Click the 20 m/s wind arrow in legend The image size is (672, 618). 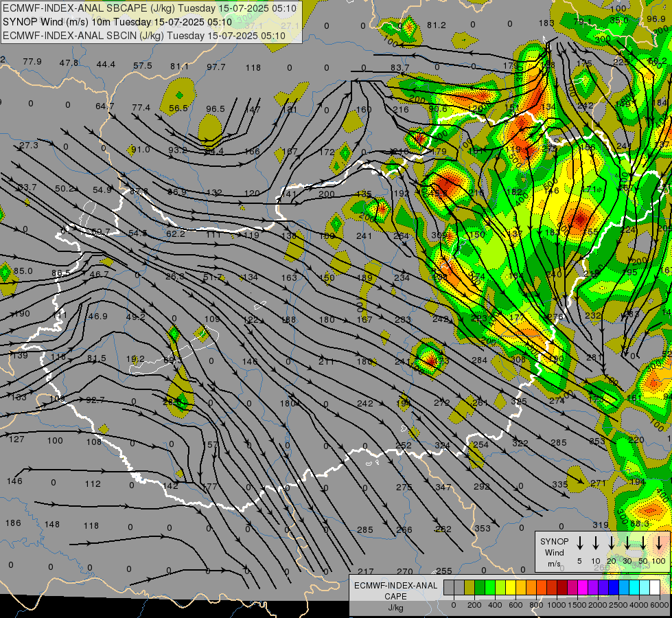[611, 543]
